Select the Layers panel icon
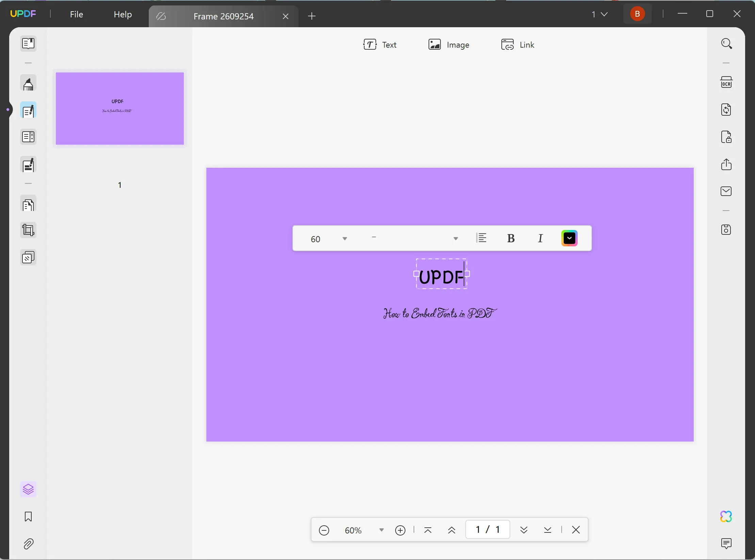 (x=28, y=489)
